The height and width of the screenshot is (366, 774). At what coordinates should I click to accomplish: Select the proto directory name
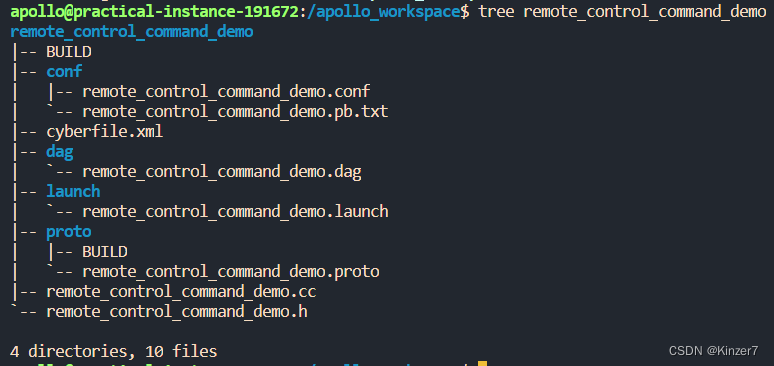point(69,232)
